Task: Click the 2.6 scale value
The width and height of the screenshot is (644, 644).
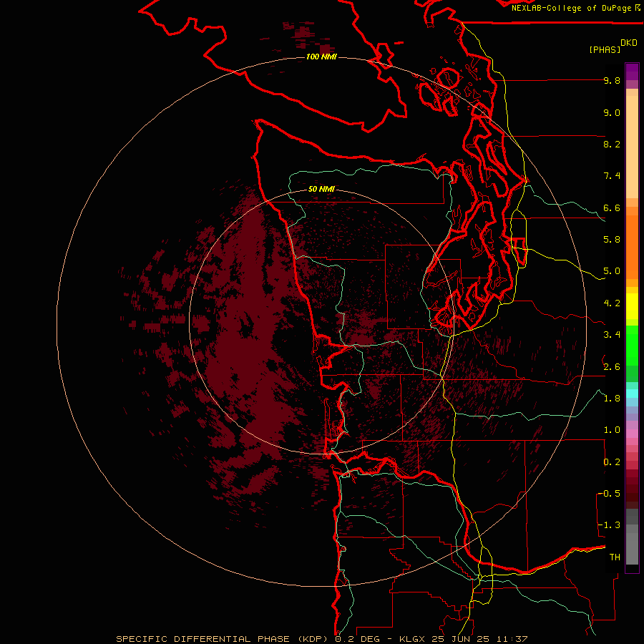Action: pyautogui.click(x=612, y=367)
